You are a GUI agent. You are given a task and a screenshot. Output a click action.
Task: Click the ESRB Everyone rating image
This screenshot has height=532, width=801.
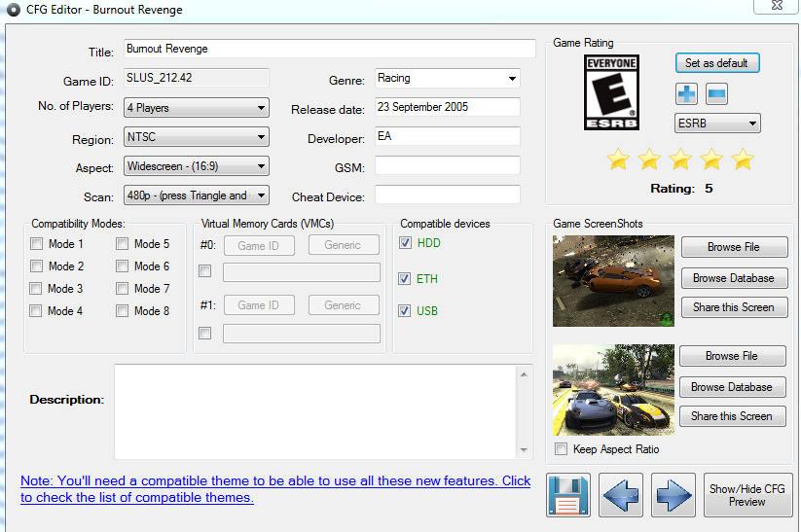tap(611, 92)
